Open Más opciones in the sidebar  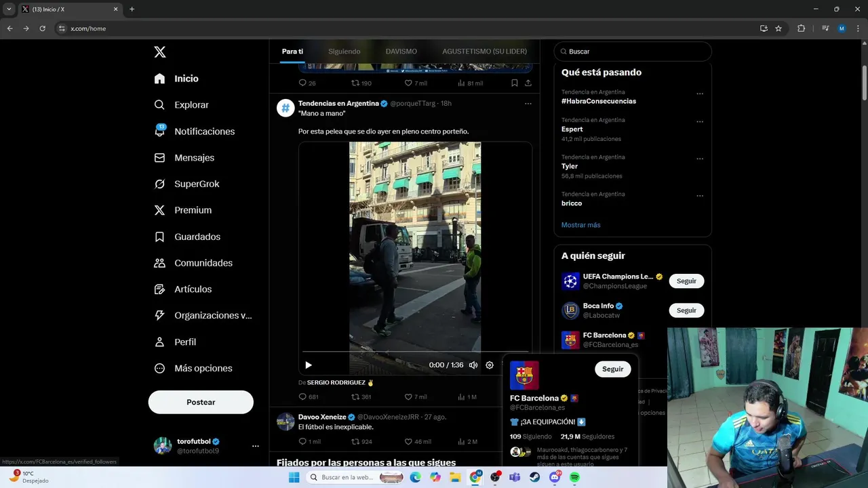pos(193,368)
